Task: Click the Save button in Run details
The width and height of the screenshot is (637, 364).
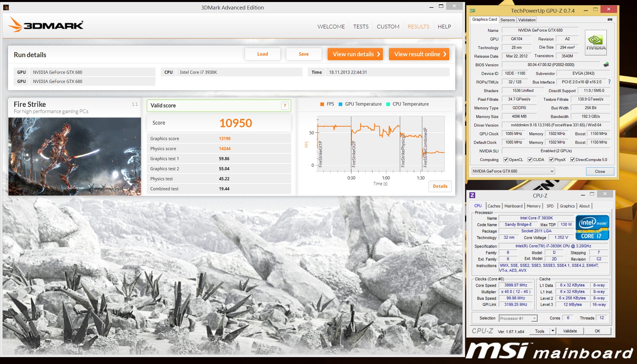Action: click(304, 54)
